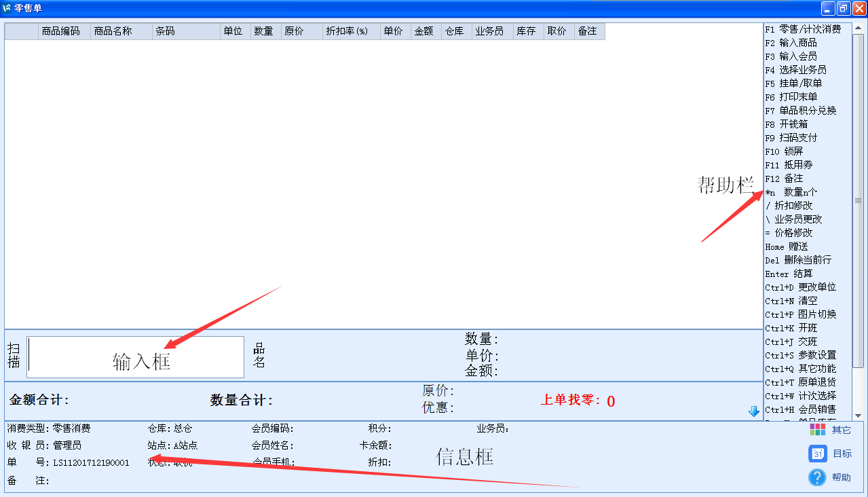Click the 金额 column header

[426, 31]
